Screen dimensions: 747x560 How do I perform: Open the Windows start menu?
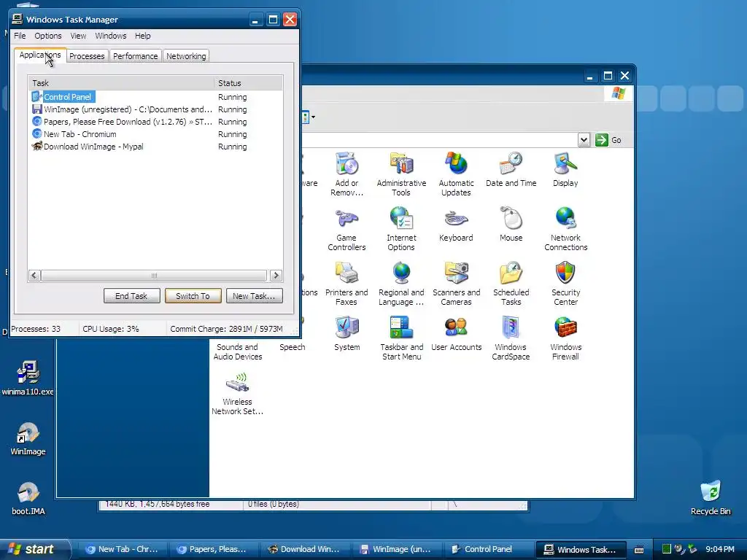coord(35,549)
